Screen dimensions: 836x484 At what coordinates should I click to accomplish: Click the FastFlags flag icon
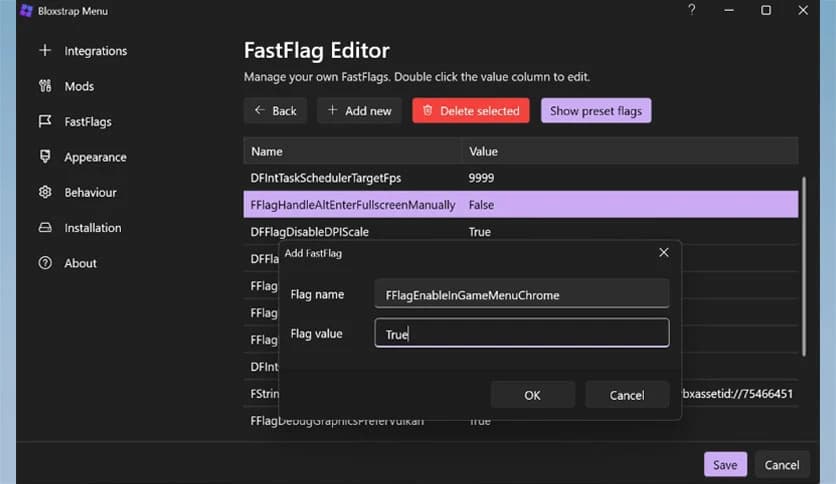point(44,122)
